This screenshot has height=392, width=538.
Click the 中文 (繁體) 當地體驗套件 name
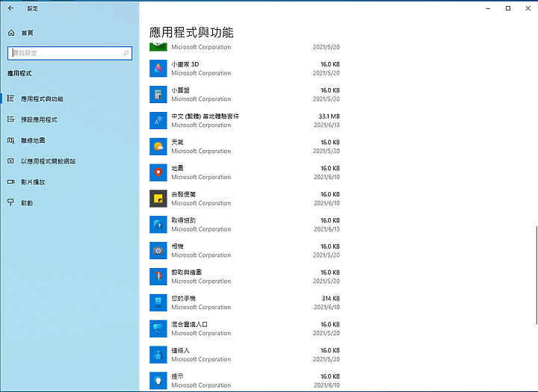click(x=205, y=116)
